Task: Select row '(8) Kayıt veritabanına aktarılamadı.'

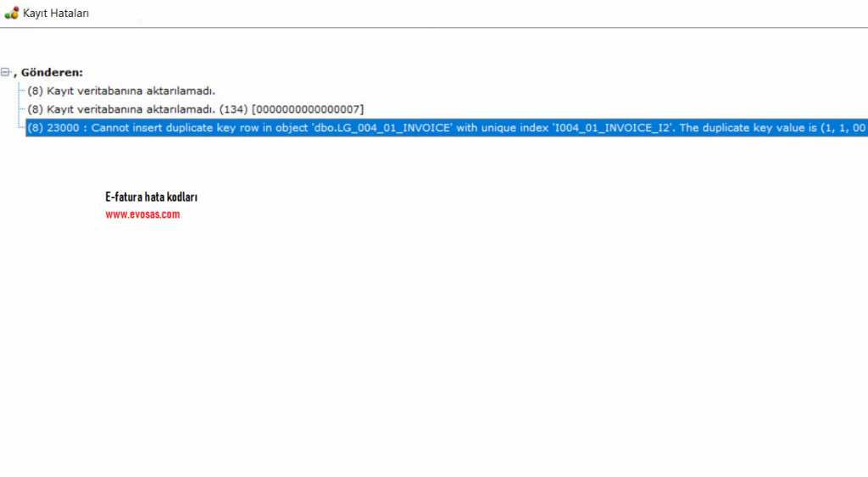Action: click(121, 91)
